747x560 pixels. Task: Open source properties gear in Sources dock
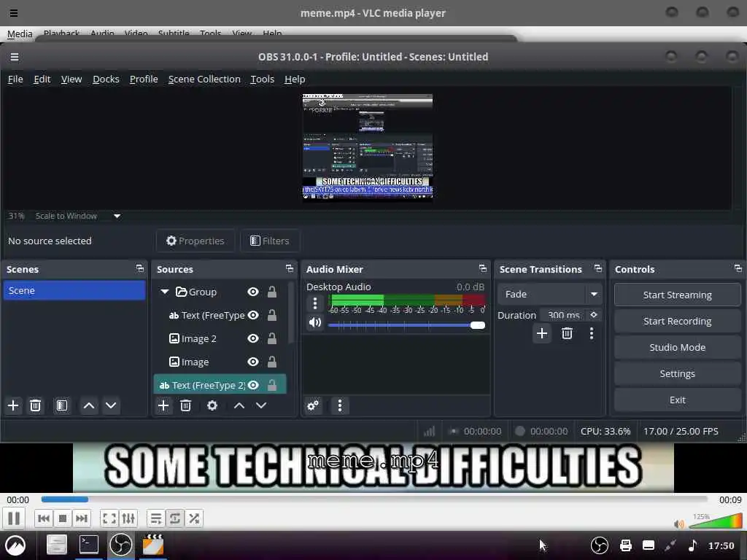pyautogui.click(x=212, y=405)
